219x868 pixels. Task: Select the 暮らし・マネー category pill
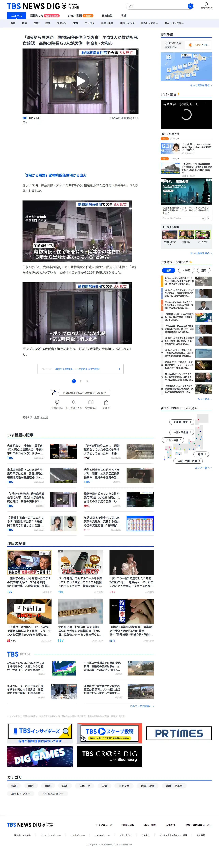click(21, 793)
